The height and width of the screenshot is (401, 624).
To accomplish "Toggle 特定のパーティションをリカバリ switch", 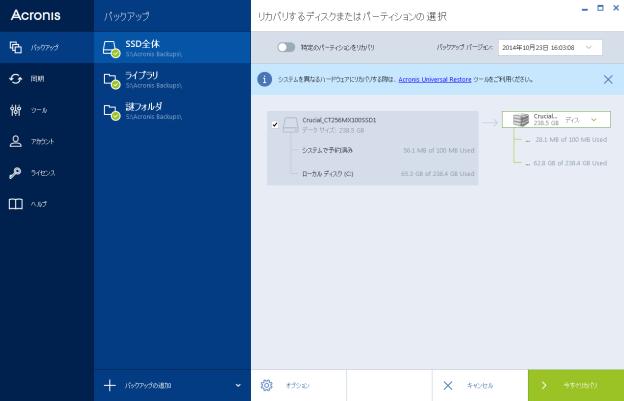I will pos(286,47).
